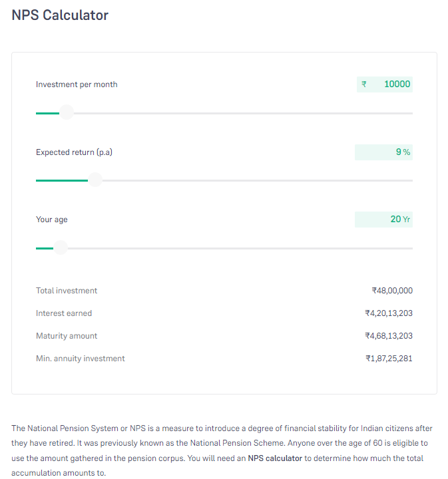Click the Investment per month slider handle
The image size is (448, 479).
click(67, 112)
